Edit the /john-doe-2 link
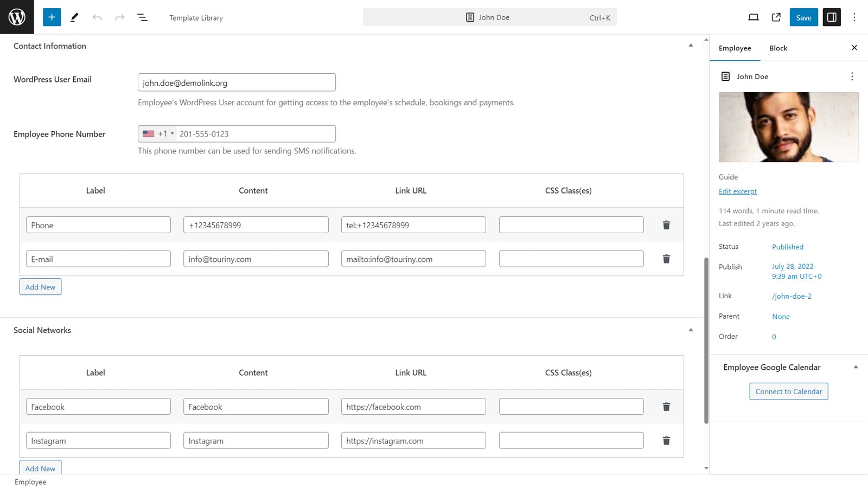This screenshot has width=868, height=488. point(792,296)
